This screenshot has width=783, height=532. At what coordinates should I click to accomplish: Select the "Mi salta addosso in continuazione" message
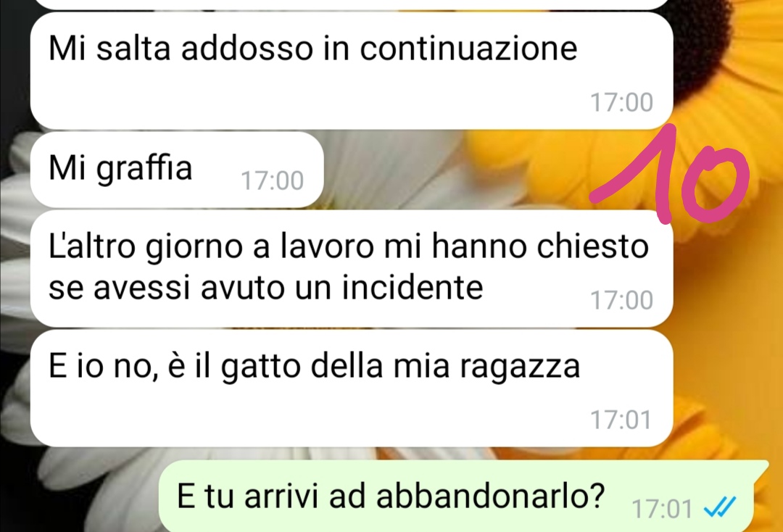tap(352, 71)
